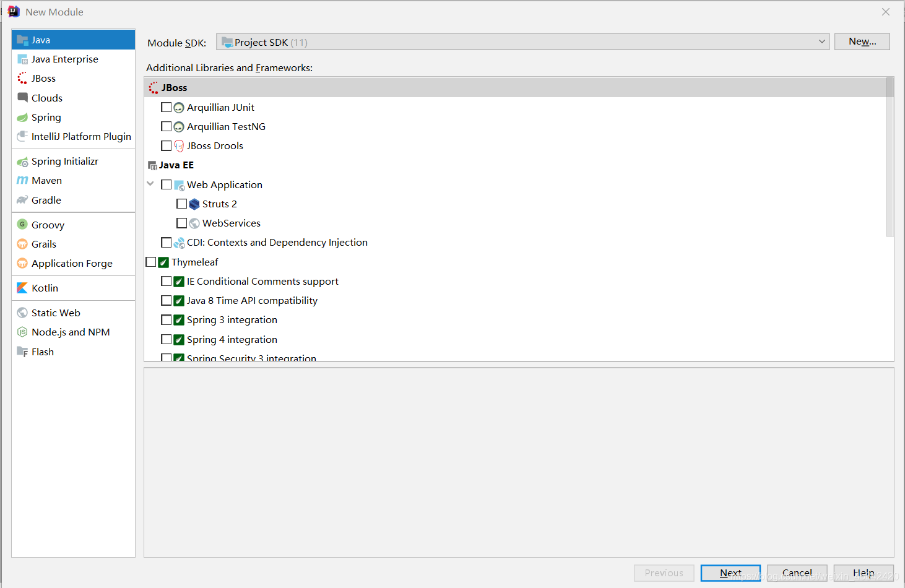Click the Node.js hexagon icon

22,332
